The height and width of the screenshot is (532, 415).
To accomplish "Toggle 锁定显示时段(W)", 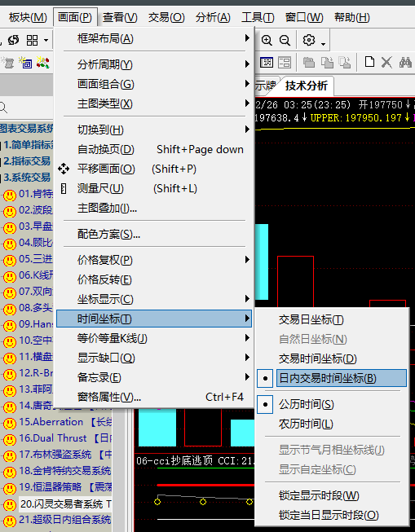I will [332, 495].
